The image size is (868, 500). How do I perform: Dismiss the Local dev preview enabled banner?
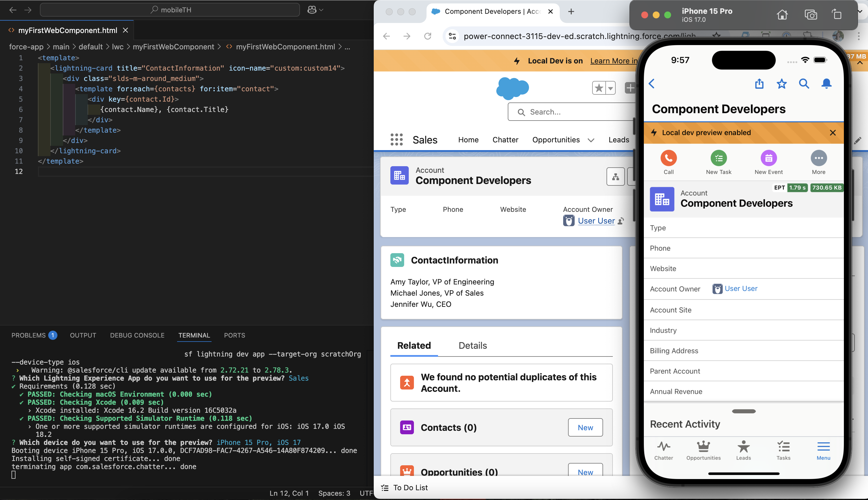click(832, 133)
